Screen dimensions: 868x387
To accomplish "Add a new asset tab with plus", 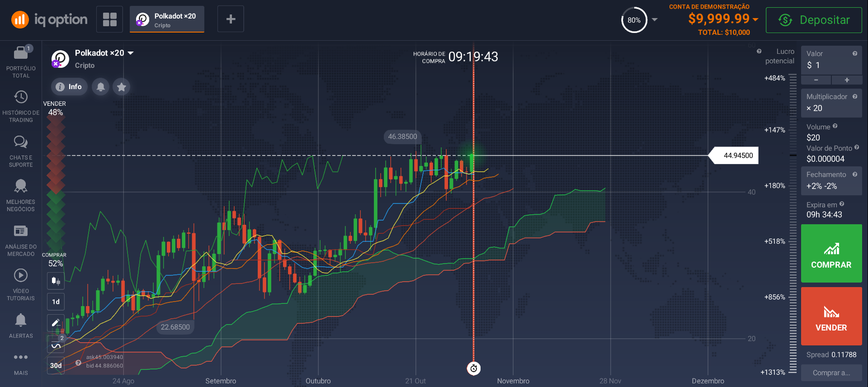I will tap(231, 19).
